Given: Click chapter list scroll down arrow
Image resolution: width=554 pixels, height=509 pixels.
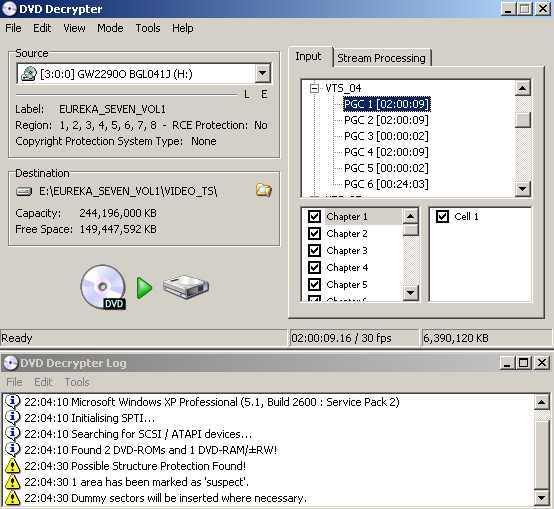Looking at the screenshot, I should [410, 292].
